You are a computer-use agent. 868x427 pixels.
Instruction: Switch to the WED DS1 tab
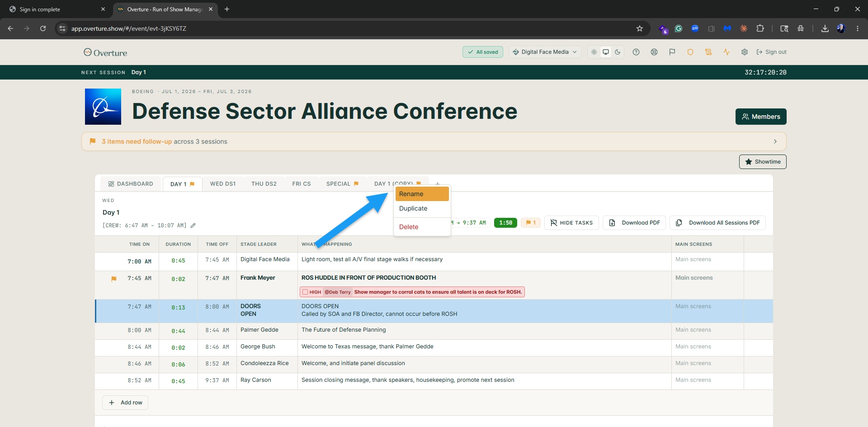pyautogui.click(x=223, y=184)
